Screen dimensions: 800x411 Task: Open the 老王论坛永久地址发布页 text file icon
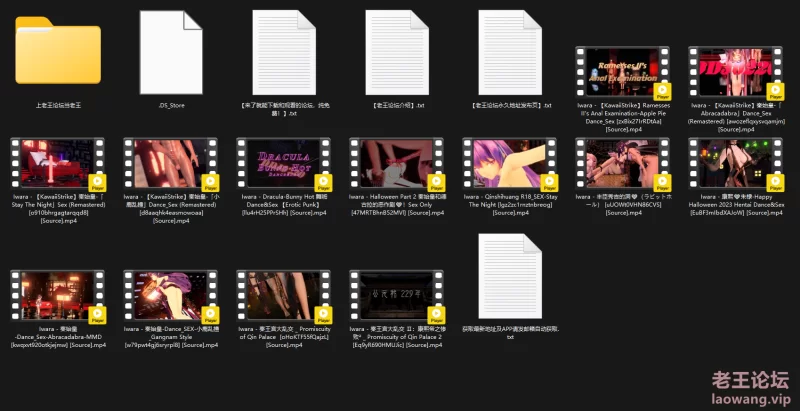(510, 53)
